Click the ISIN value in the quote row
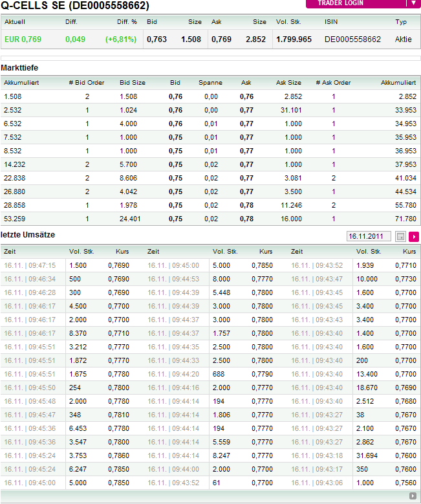Screen dimensions: 421x504 click(352, 39)
